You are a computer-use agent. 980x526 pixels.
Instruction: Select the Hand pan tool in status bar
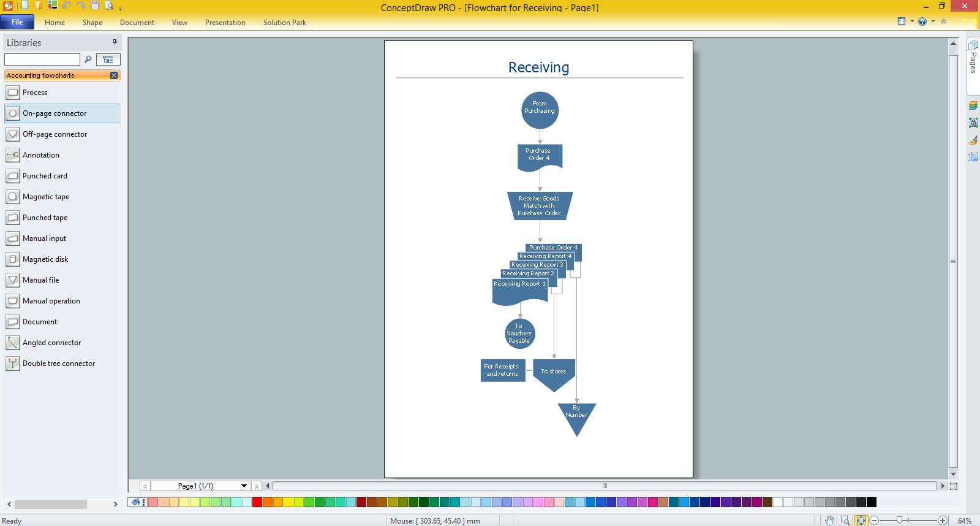(829, 520)
